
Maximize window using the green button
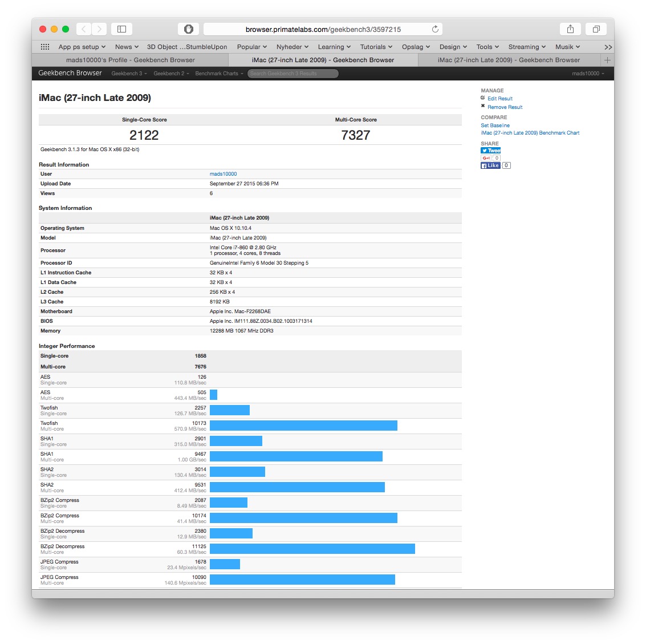[x=66, y=29]
